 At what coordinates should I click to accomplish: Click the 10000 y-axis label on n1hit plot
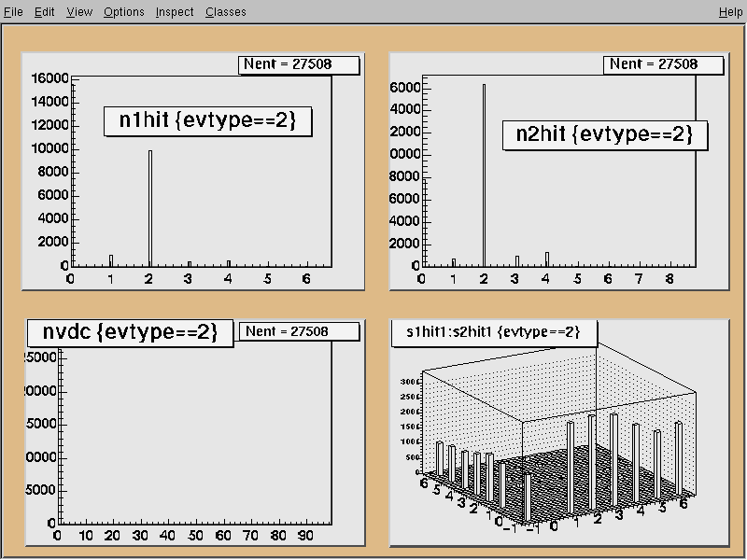[49, 148]
